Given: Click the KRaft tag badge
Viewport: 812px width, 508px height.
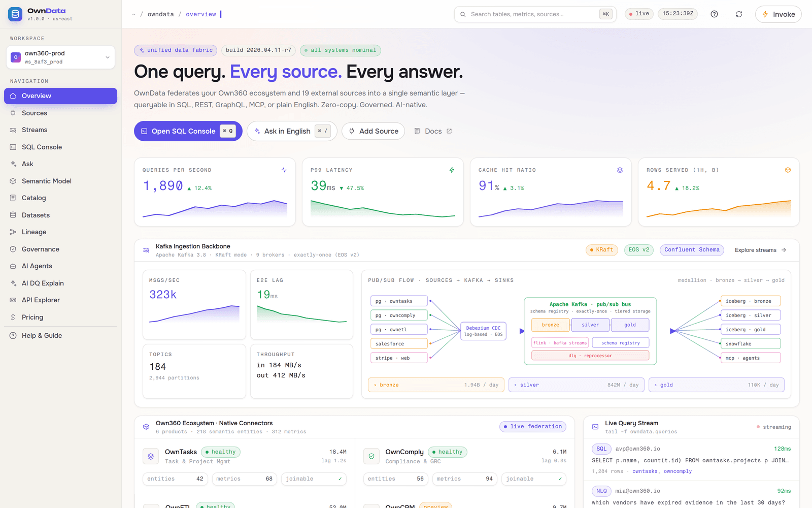Looking at the screenshot, I should tap(601, 250).
